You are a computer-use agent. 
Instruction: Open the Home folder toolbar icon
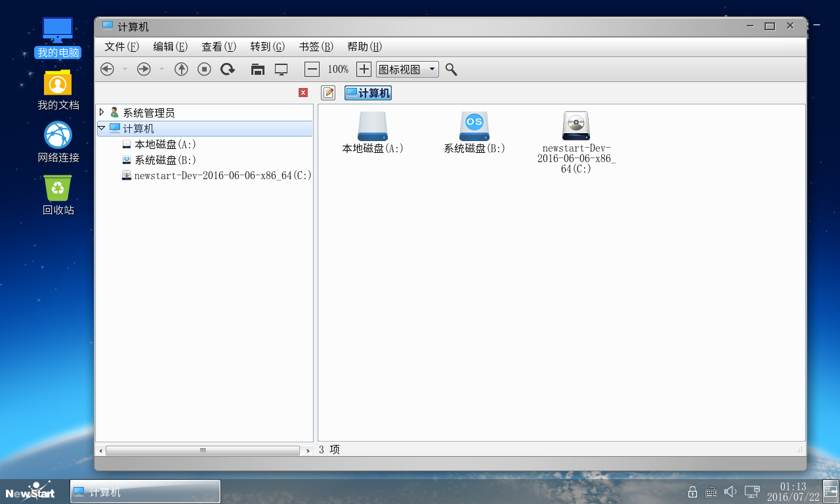[258, 69]
